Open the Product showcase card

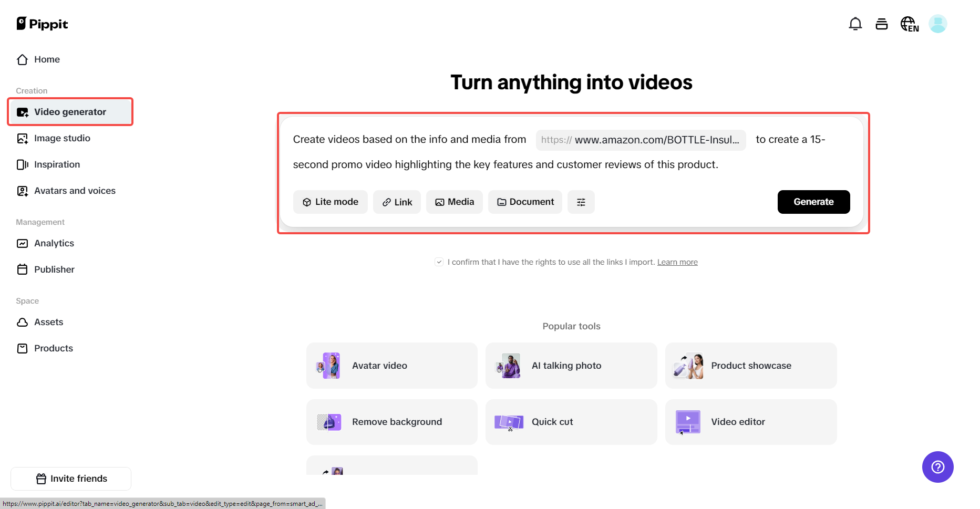click(x=751, y=366)
